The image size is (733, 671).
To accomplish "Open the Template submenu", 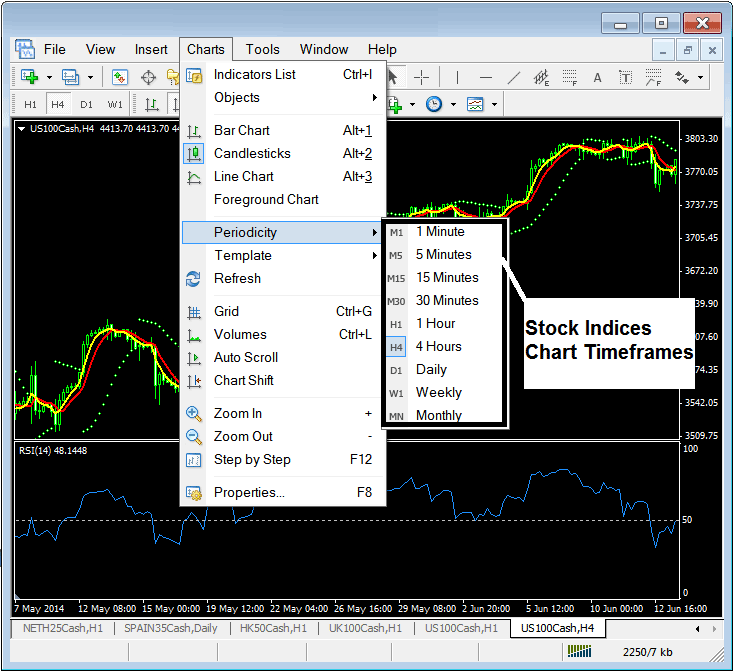I will [x=283, y=255].
